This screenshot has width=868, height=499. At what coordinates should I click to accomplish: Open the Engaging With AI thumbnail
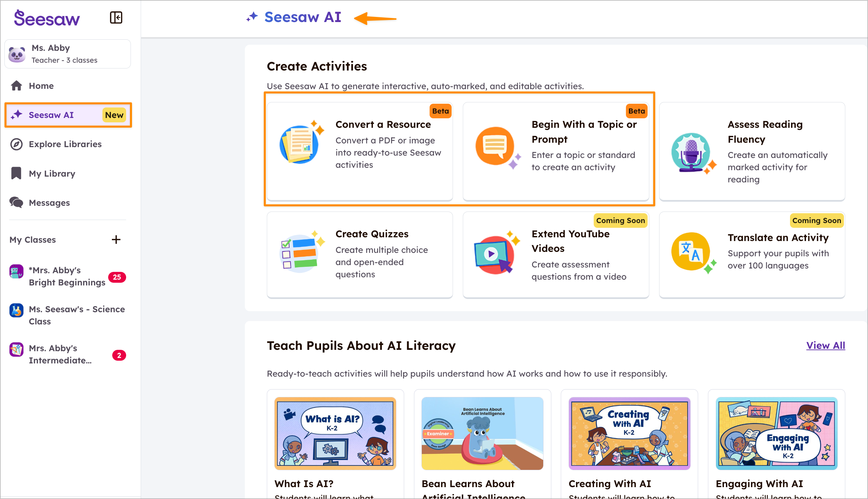(776, 433)
